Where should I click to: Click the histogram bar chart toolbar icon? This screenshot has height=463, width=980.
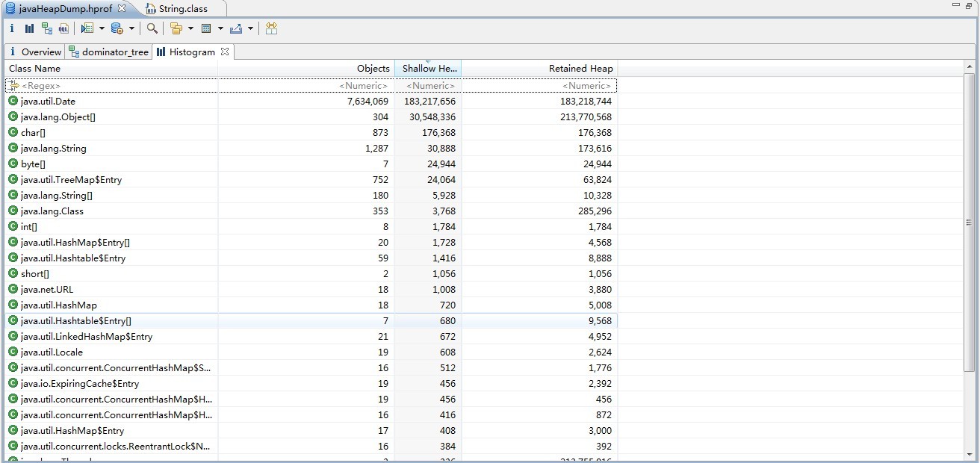coord(29,28)
